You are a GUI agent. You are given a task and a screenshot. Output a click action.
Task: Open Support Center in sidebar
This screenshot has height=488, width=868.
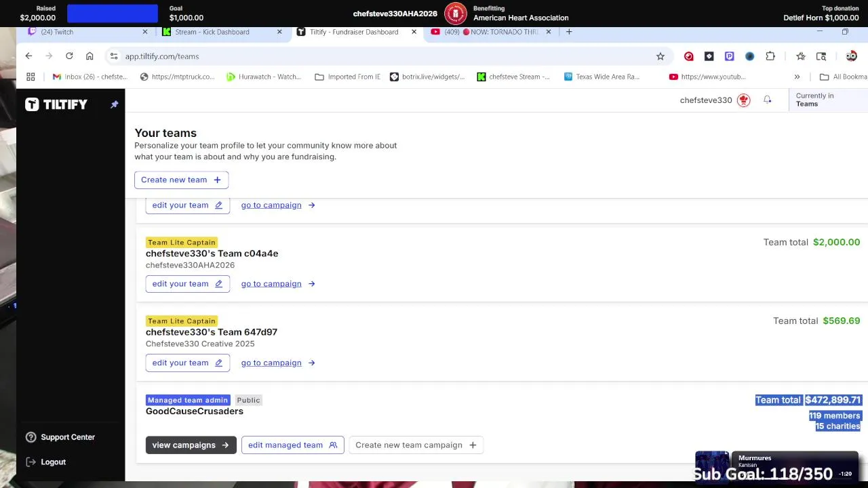coord(60,437)
